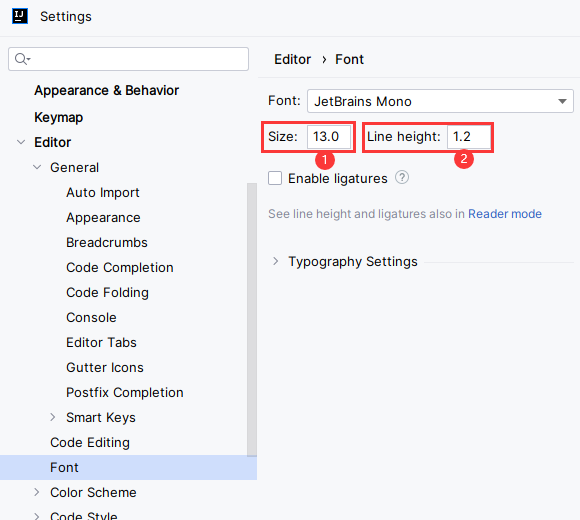Click the Size input field
This screenshot has height=520, width=580.
point(329,136)
